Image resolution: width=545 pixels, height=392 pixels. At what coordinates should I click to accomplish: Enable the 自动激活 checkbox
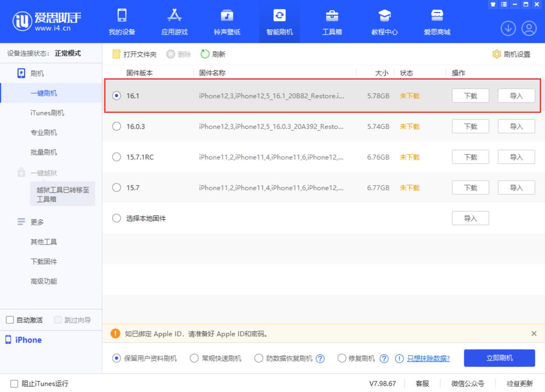click(x=10, y=319)
